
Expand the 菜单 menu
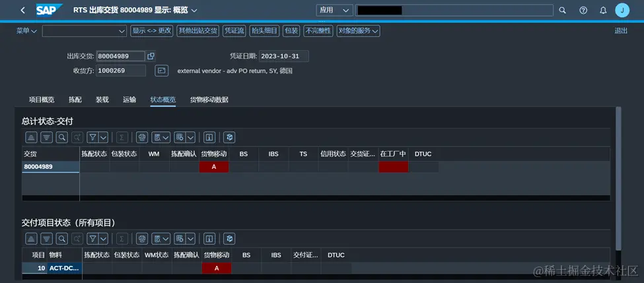point(26,31)
